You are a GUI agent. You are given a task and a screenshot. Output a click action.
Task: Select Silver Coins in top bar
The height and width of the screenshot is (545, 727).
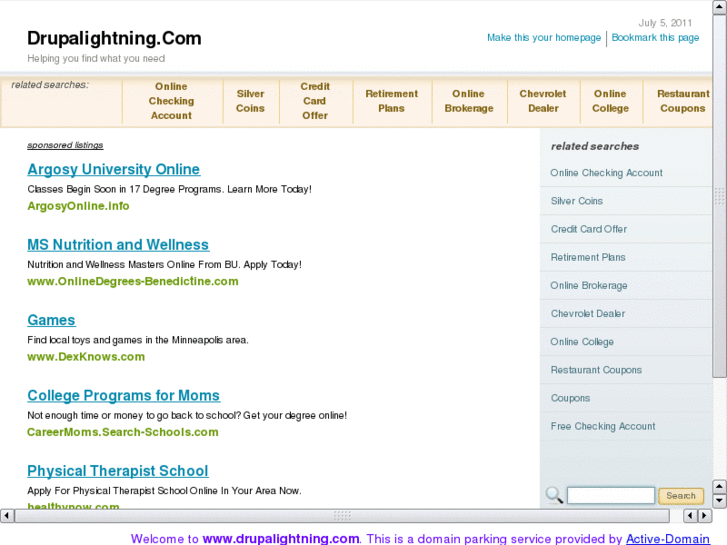(x=250, y=101)
